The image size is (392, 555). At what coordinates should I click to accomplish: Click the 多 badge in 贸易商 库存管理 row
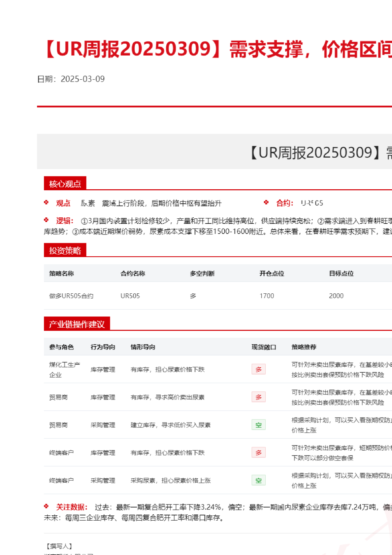point(258,397)
